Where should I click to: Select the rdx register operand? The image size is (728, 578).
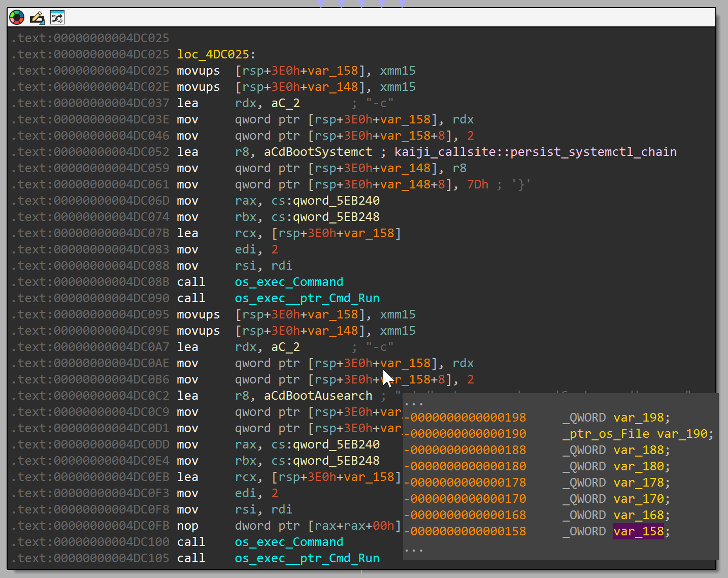point(245,103)
